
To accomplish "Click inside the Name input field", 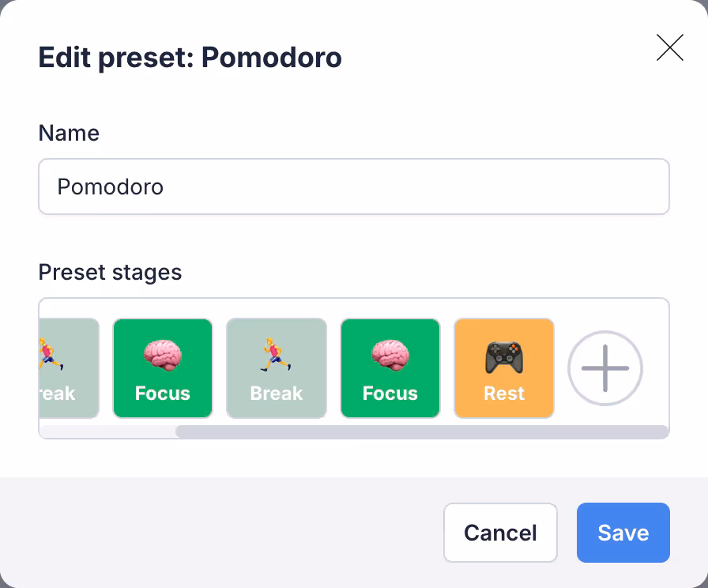I will click(x=354, y=187).
